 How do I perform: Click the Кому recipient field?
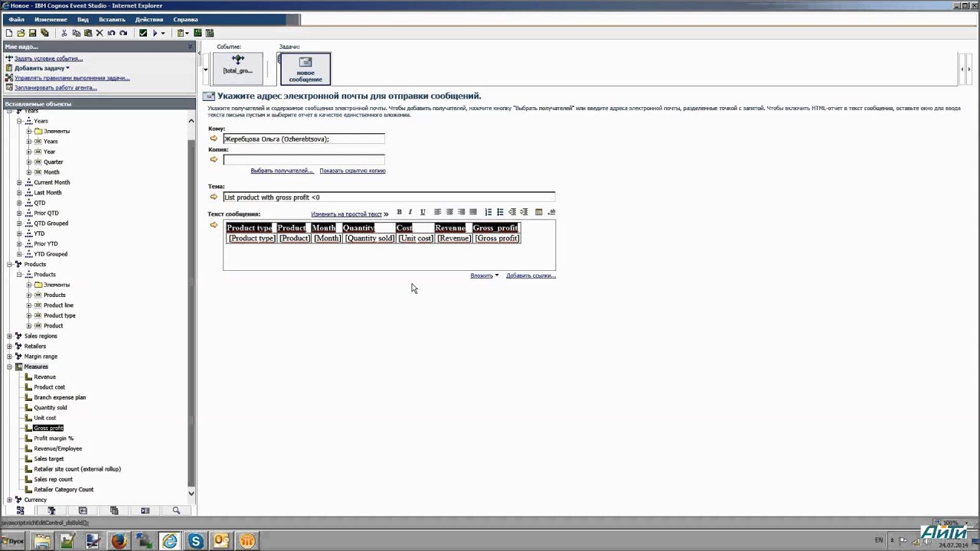click(x=304, y=139)
